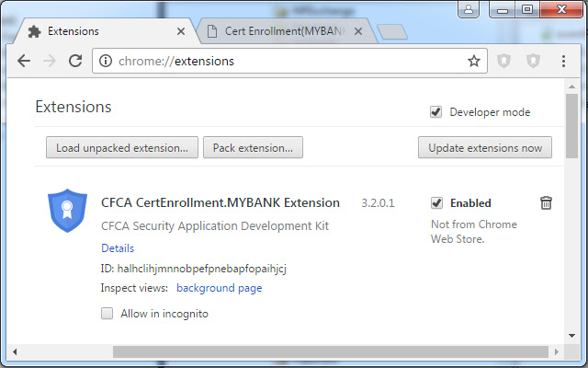Open the first shield extension toolbar icon

(x=503, y=61)
